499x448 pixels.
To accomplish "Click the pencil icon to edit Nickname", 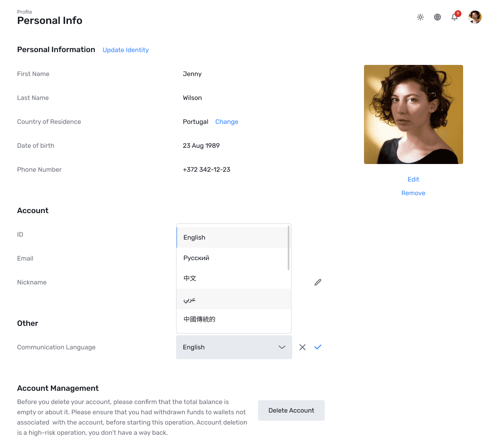I will 317,282.
